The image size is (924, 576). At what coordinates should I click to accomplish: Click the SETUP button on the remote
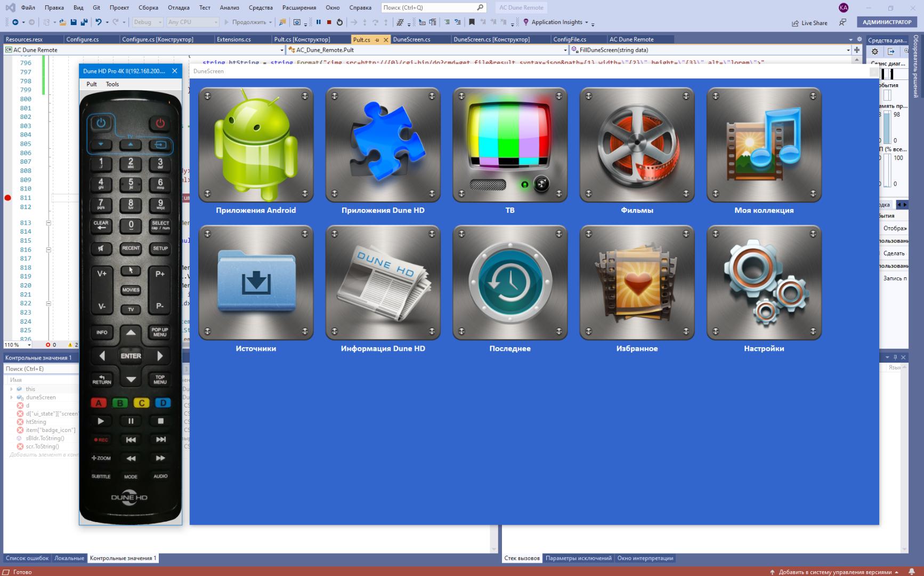pyautogui.click(x=160, y=248)
